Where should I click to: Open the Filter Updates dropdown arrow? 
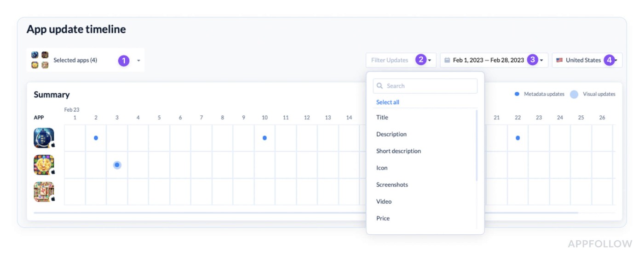pos(429,60)
